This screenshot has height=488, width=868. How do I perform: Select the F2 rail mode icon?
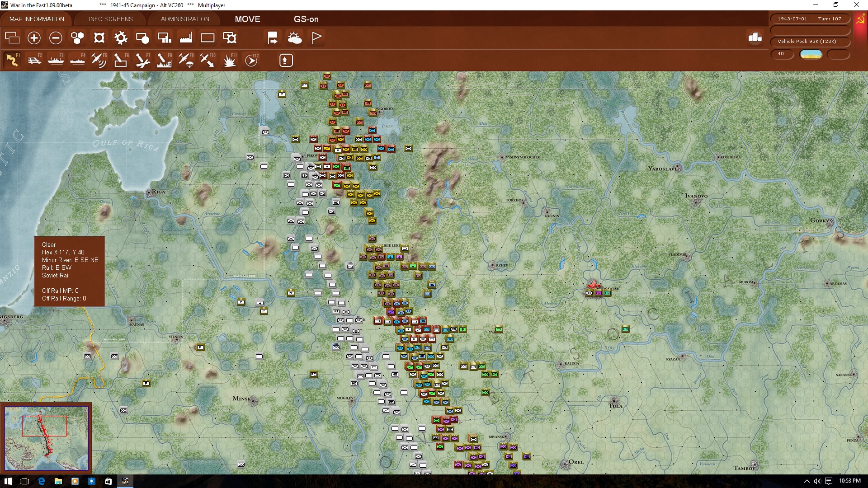click(34, 60)
